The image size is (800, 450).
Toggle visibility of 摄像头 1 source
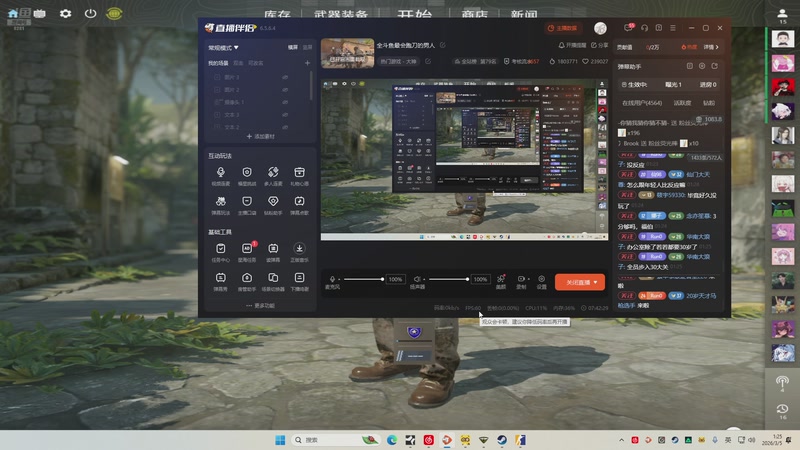(x=285, y=102)
